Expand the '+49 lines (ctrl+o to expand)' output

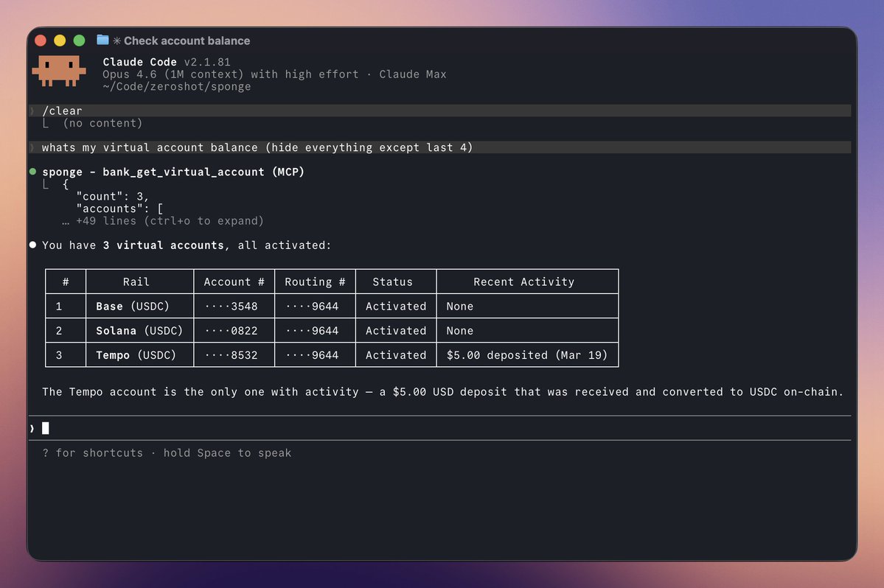click(x=163, y=221)
